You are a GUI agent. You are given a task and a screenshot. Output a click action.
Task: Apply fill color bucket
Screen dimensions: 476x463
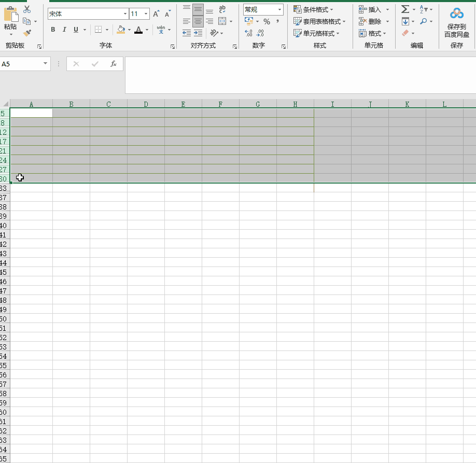point(121,30)
